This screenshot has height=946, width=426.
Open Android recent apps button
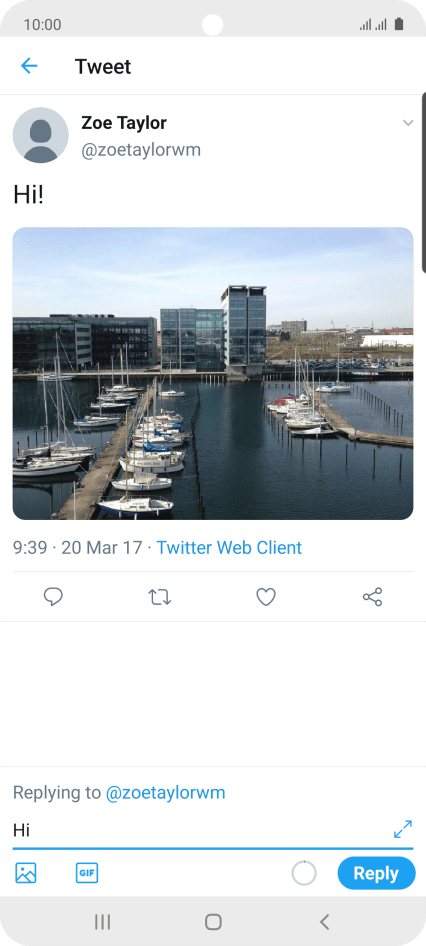pos(103,921)
